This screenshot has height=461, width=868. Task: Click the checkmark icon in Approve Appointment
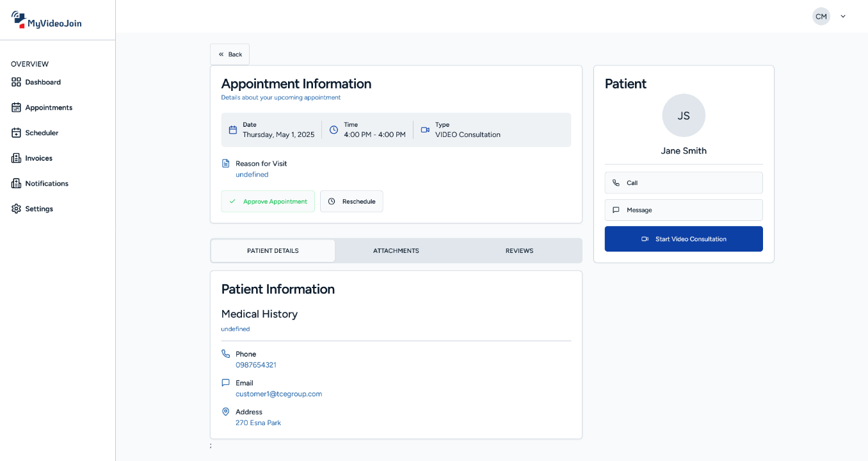pos(232,201)
